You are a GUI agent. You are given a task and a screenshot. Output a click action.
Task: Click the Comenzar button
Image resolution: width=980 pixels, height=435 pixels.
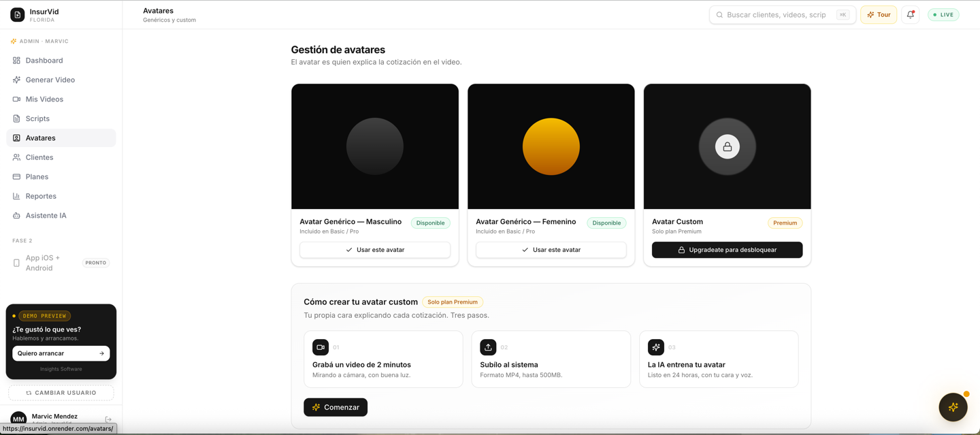336,407
